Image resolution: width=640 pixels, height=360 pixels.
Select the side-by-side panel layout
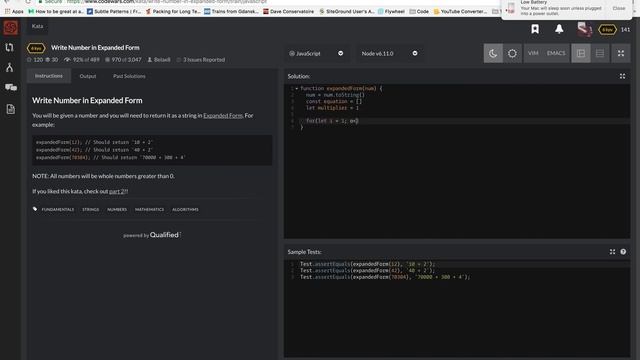[581, 53]
